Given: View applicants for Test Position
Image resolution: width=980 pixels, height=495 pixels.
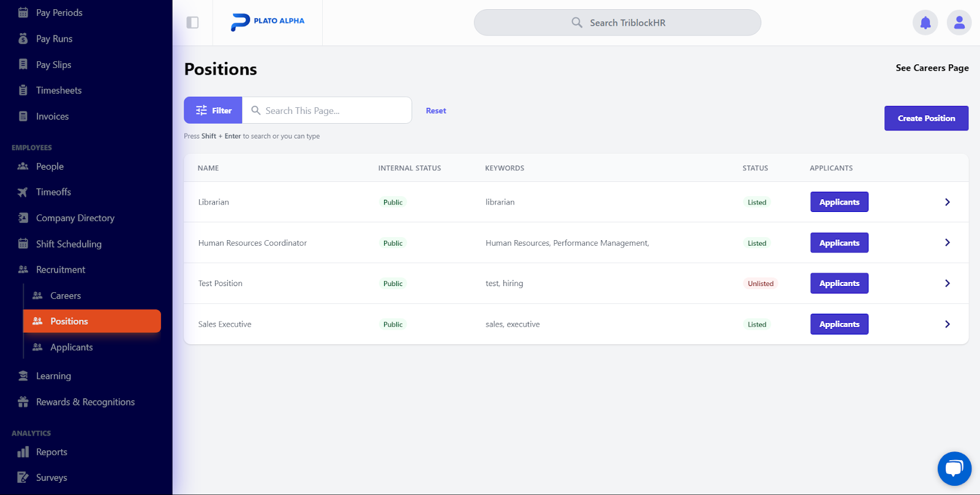Looking at the screenshot, I should pyautogui.click(x=839, y=283).
